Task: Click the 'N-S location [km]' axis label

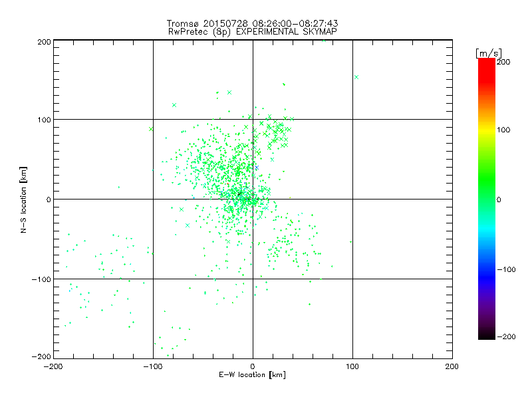Action: point(23,200)
